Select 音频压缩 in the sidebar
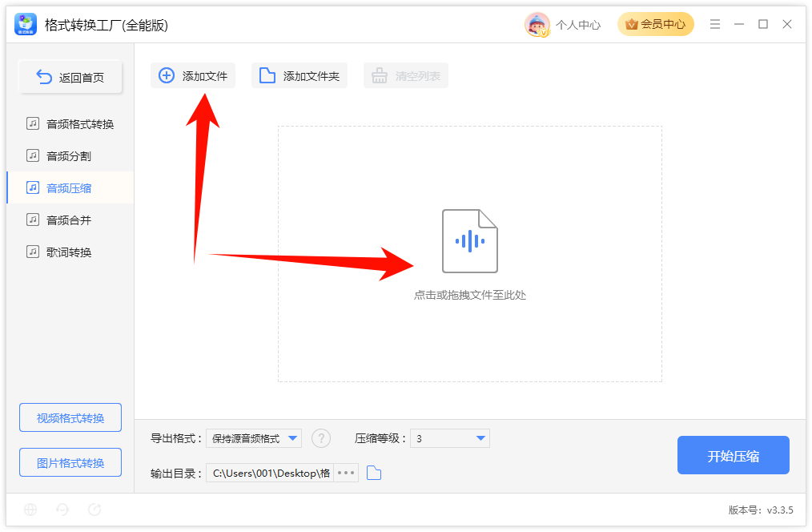Screen dimensions: 812x532 (70, 188)
